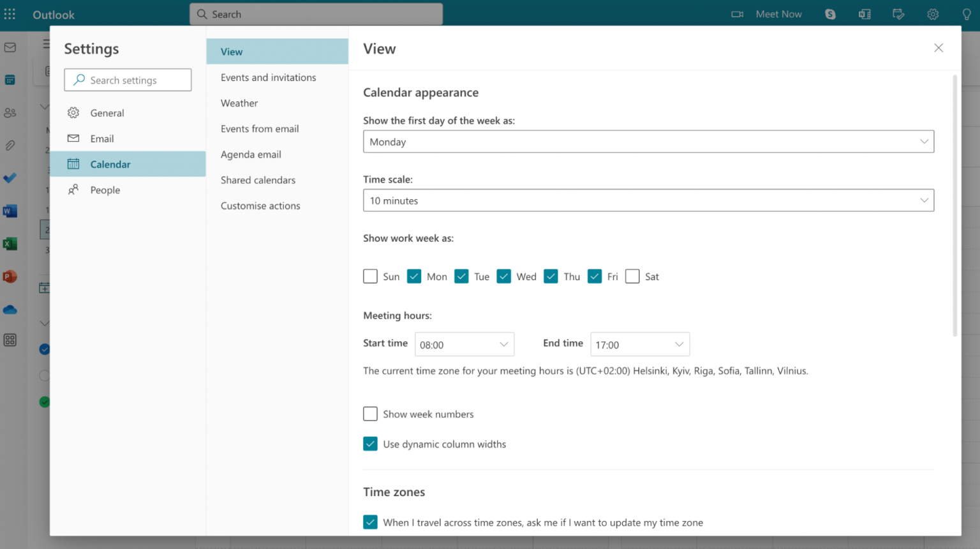Open the End time dropdown
Viewport: 980px width, 549px height.
point(640,345)
